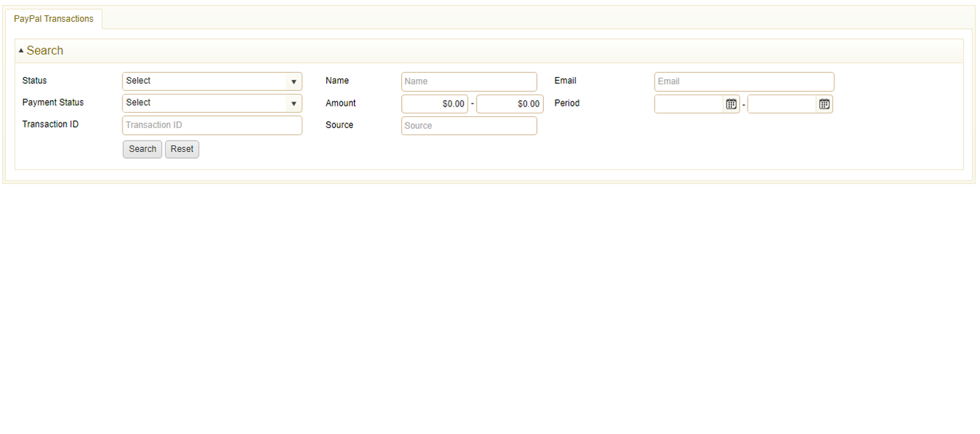Image resolution: width=980 pixels, height=434 pixels.
Task: Focus the Source input field
Action: coord(469,125)
